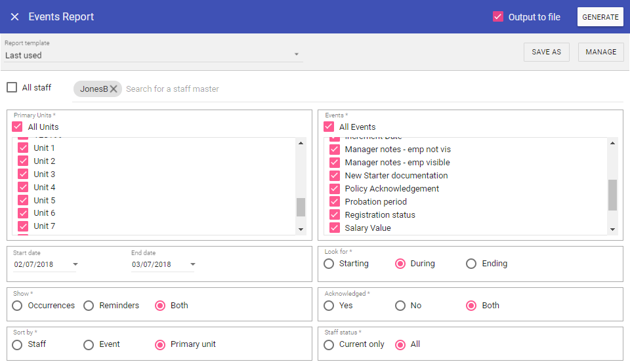Screen dimensions: 630x364
Task: Uncheck the Probation period event
Action: (335, 202)
